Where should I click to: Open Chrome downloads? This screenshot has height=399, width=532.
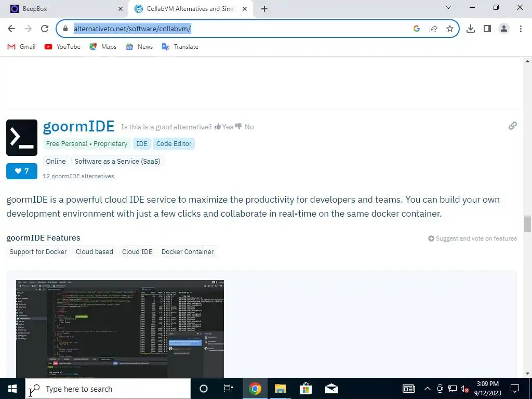point(471,29)
